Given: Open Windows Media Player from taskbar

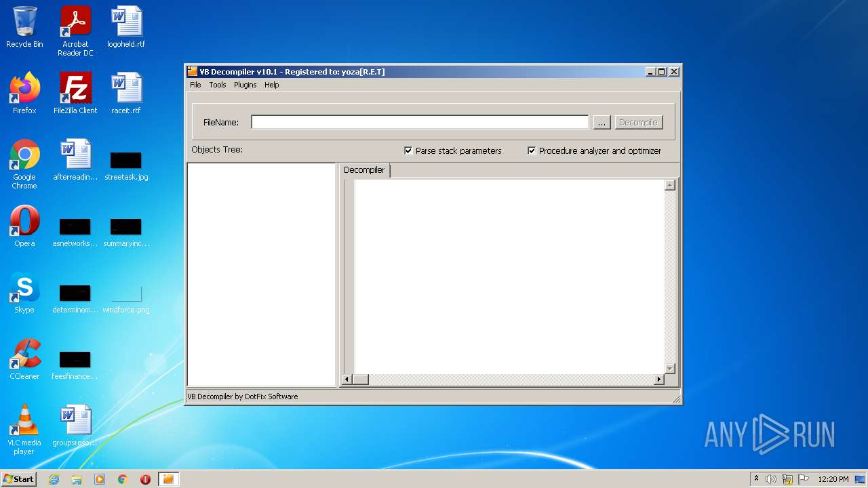Looking at the screenshot, I should 100,479.
